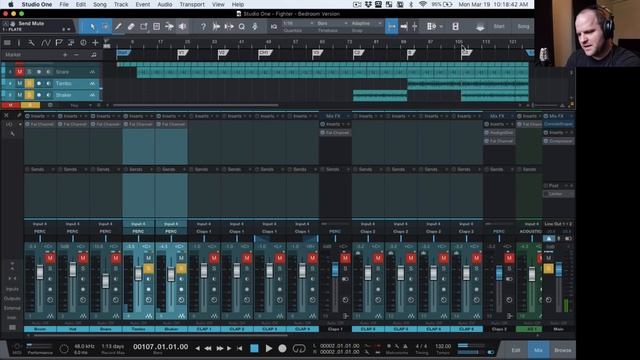Click the Song page button

(523, 27)
